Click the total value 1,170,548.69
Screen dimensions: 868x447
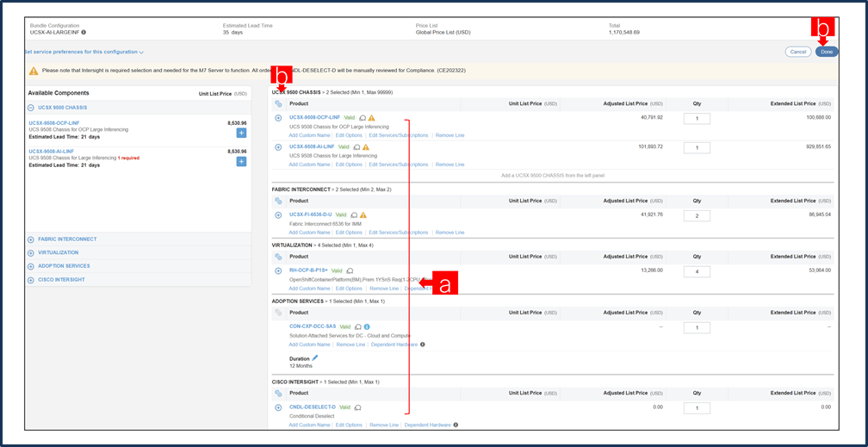point(624,33)
